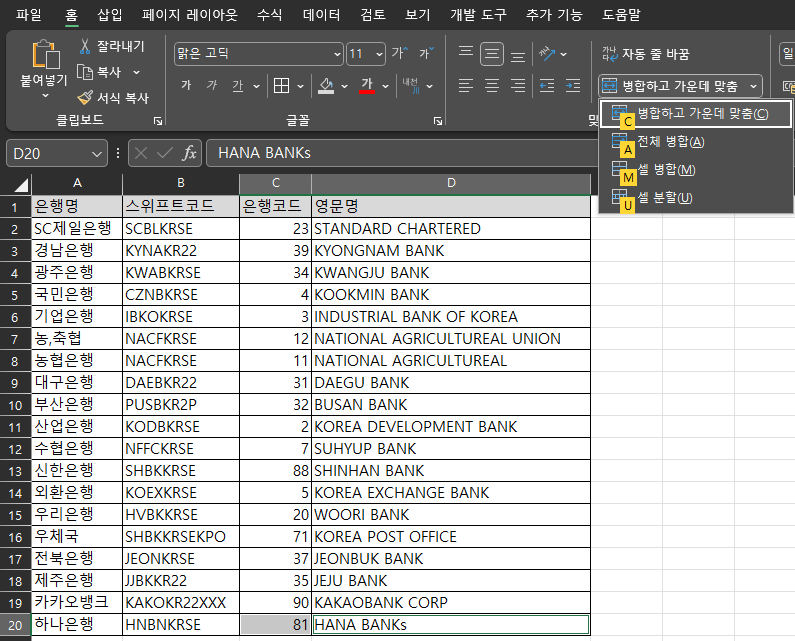This screenshot has height=641, width=795.
Task: Apply fill color bucket icon
Action: (326, 86)
